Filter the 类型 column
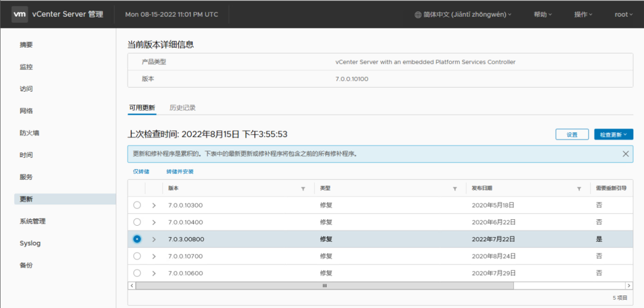Screen dimensions: 644x308 pyautogui.click(x=454, y=189)
